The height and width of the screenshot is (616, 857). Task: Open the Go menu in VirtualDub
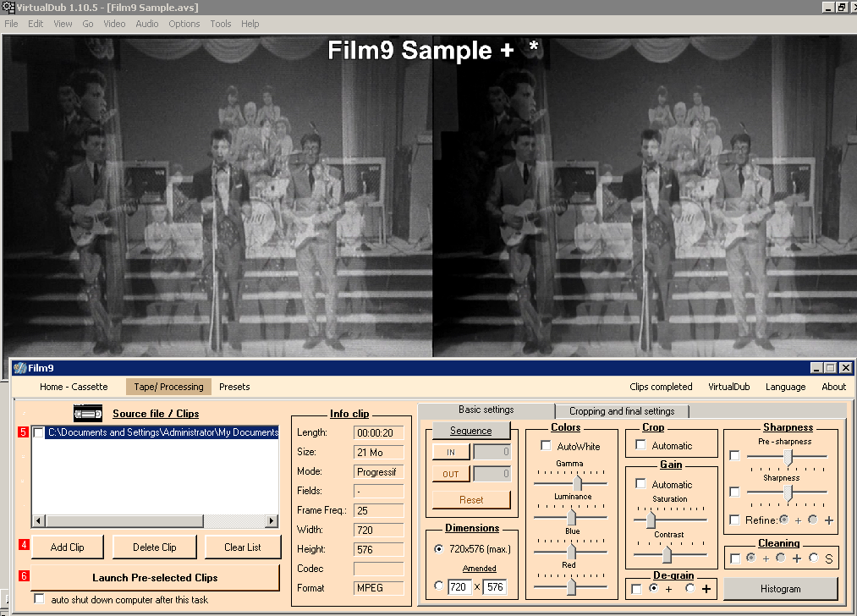click(x=88, y=24)
